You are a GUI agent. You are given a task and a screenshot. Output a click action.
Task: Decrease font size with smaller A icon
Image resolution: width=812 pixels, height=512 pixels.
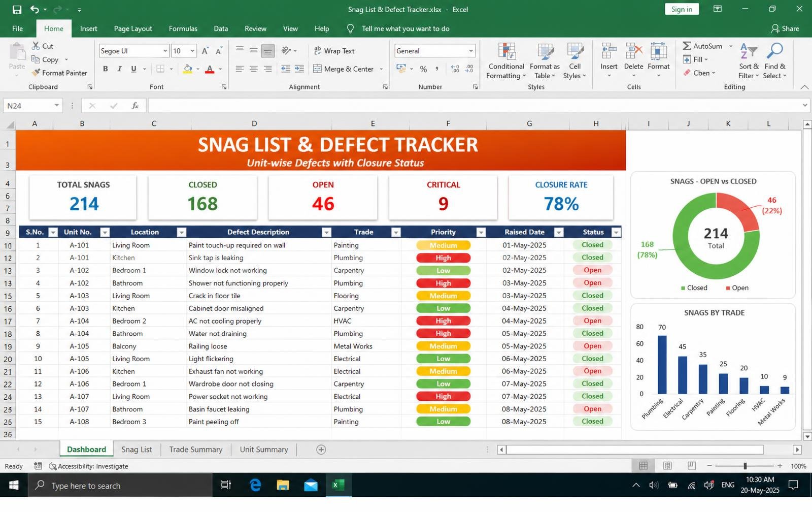[x=219, y=51]
